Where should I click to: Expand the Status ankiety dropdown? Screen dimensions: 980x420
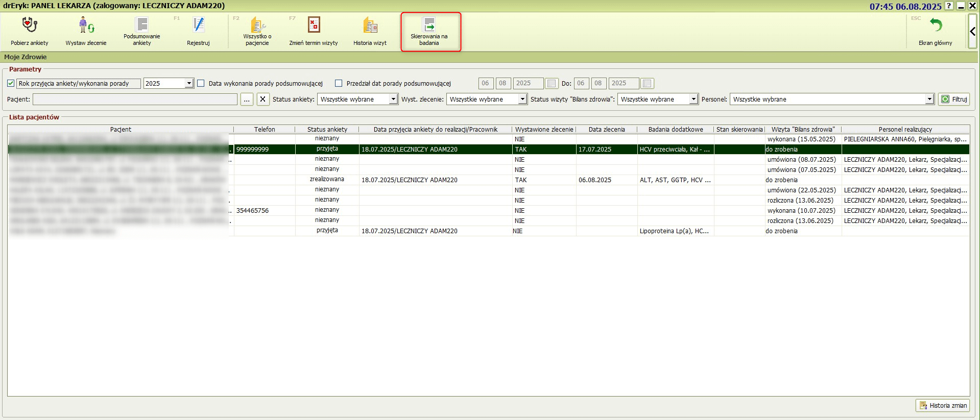[393, 100]
